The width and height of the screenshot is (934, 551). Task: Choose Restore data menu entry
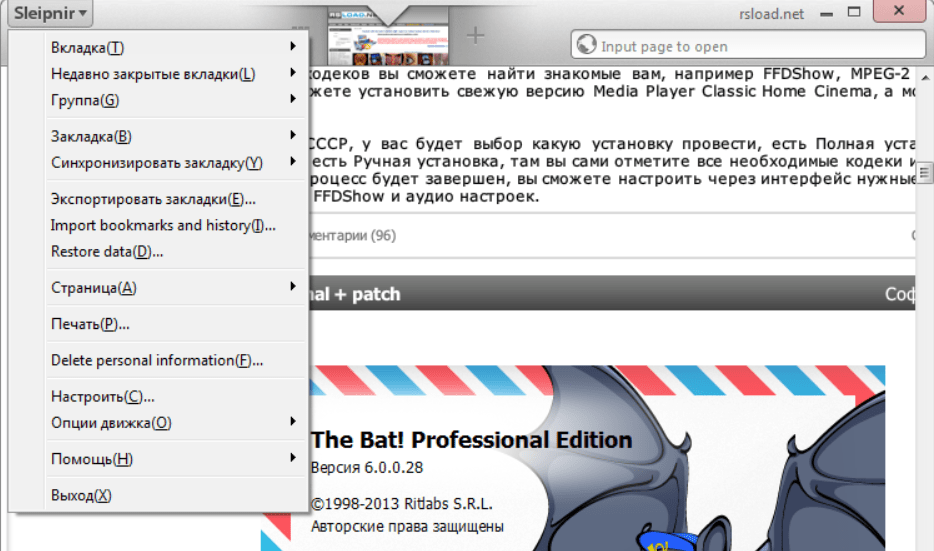click(107, 251)
